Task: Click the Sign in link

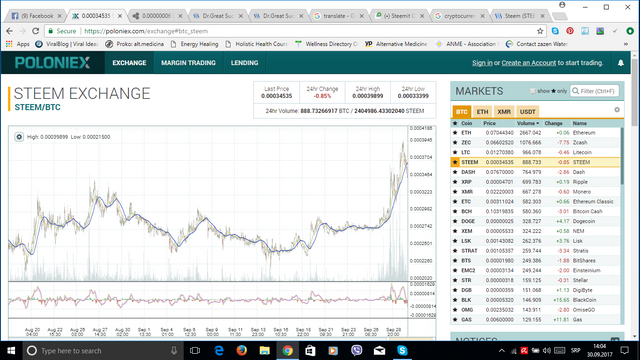Action: pyautogui.click(x=482, y=63)
